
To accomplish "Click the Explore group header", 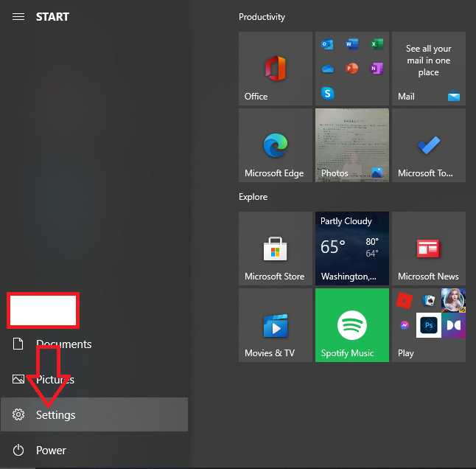I will (x=253, y=197).
